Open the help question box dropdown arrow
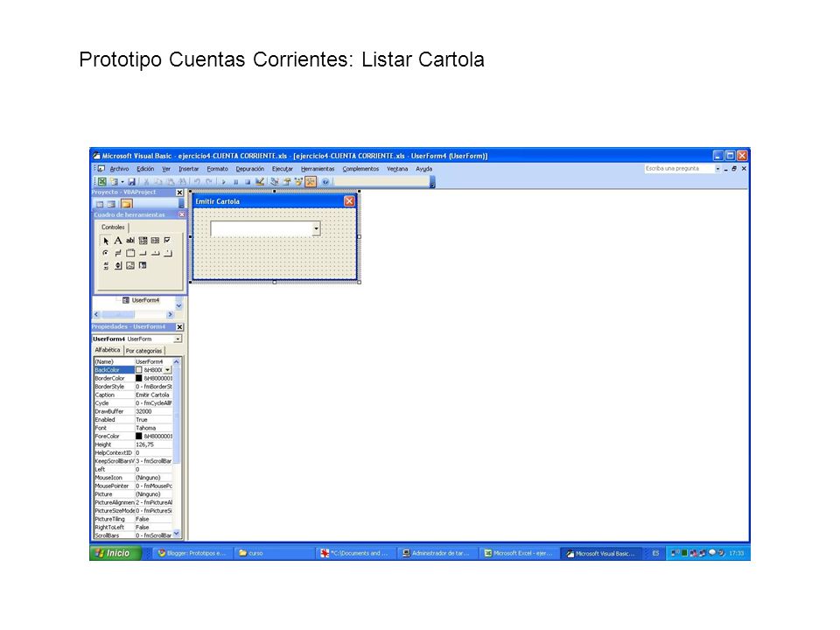Viewport: 840px width, 630px height. 717,169
